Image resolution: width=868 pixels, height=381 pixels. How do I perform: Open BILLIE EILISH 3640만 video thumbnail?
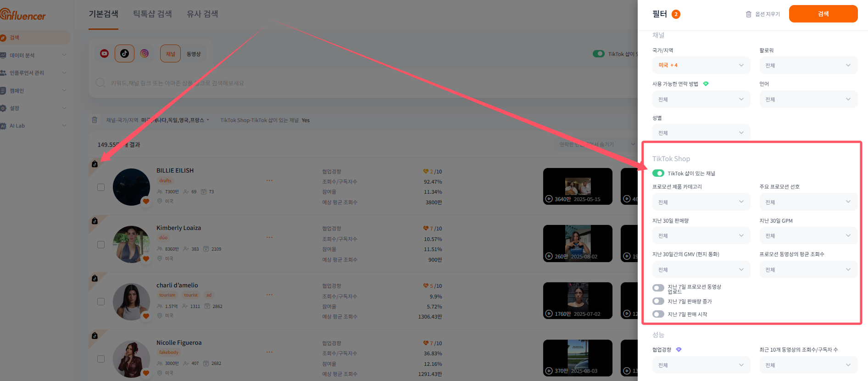(578, 186)
